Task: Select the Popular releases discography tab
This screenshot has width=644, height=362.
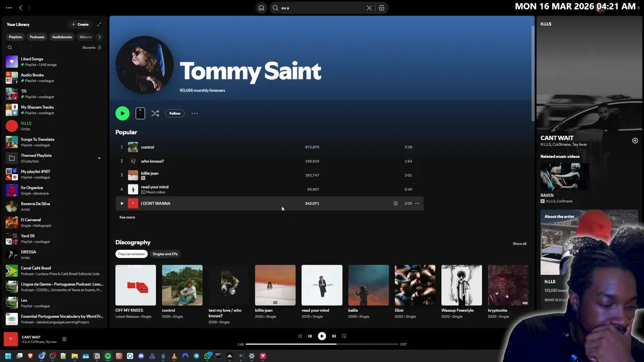Action: coord(131,254)
